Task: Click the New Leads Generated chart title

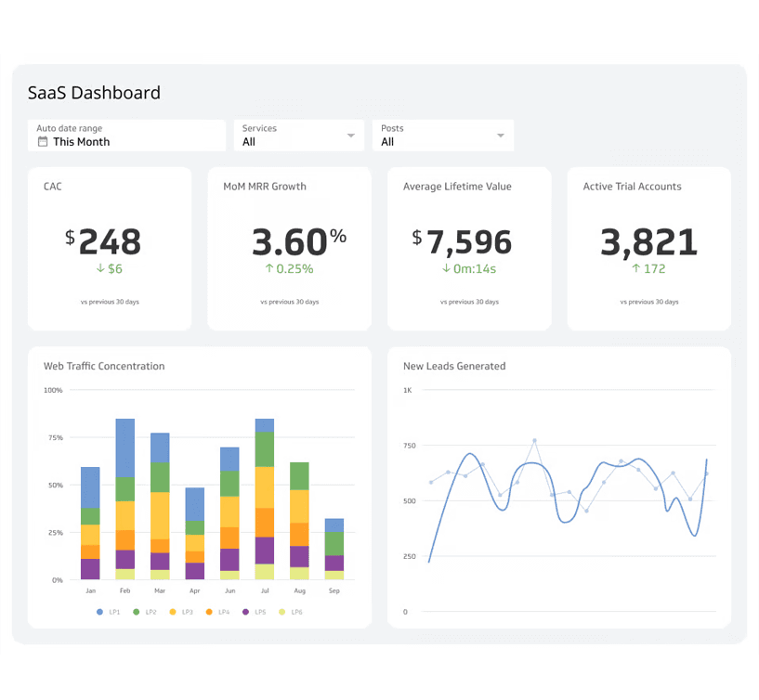Action: (454, 367)
